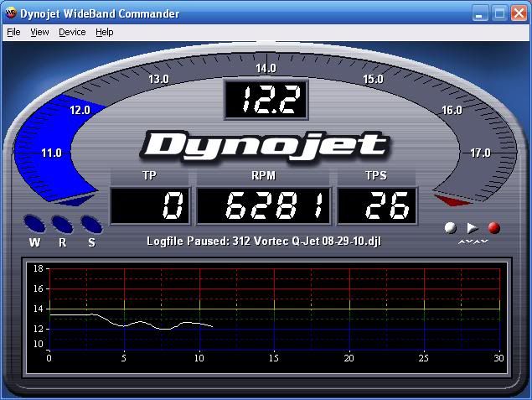This screenshot has height=400, width=532.
Task: Click the RPM 6281 display
Action: [x=264, y=205]
